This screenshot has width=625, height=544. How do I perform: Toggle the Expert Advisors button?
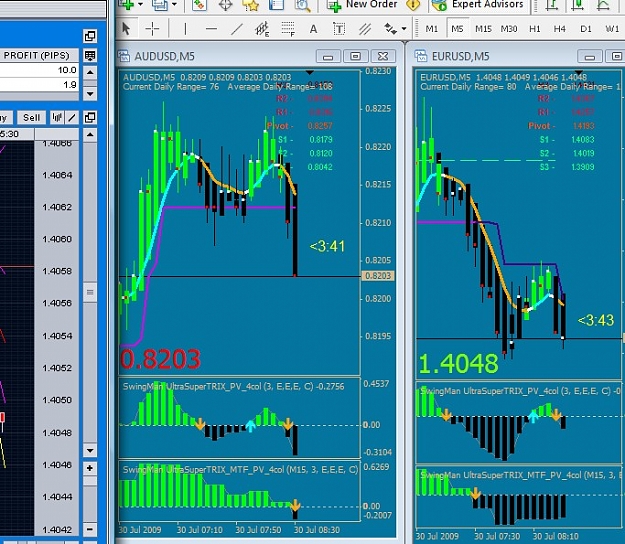point(479,5)
